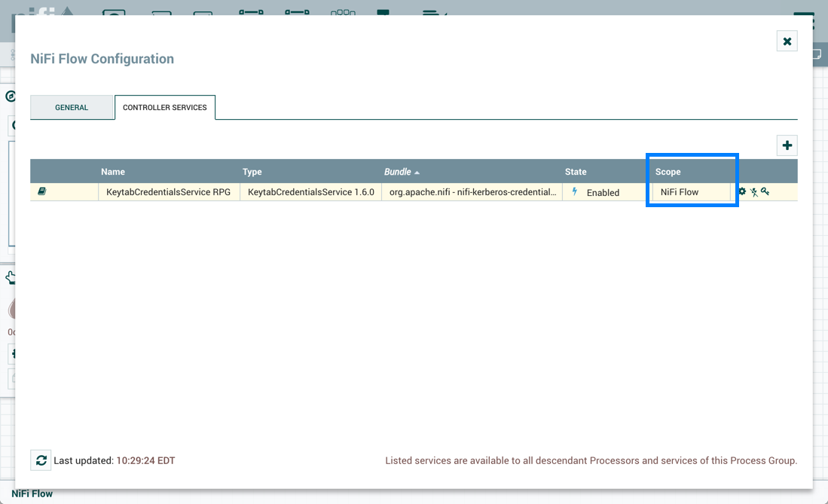Screen dimensions: 828x504
Task: Close the NiFi Flow Configuration dialog
Action: [x=787, y=41]
